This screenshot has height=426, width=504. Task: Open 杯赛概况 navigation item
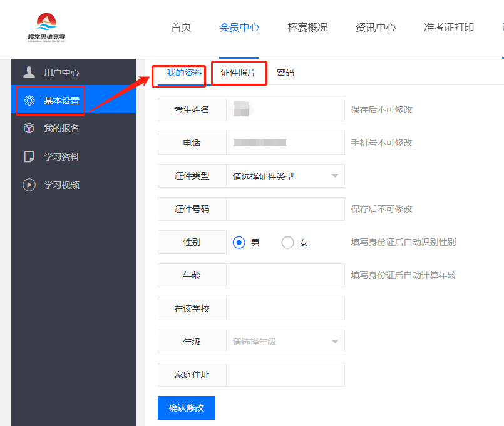[x=307, y=28]
